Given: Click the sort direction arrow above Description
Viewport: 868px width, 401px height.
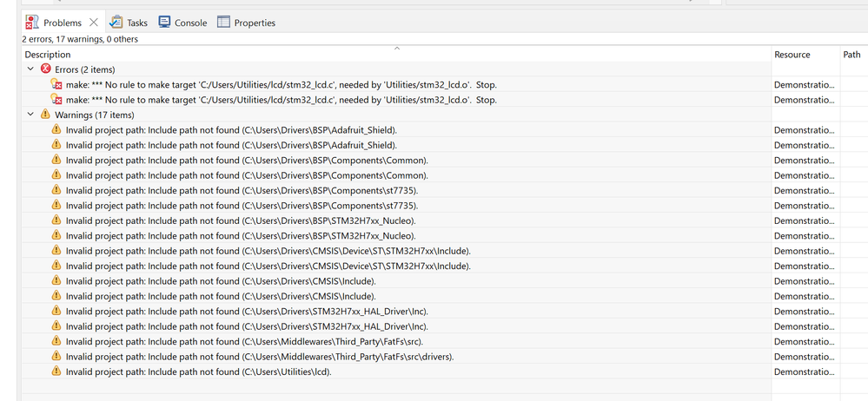Looking at the screenshot, I should click(x=396, y=49).
